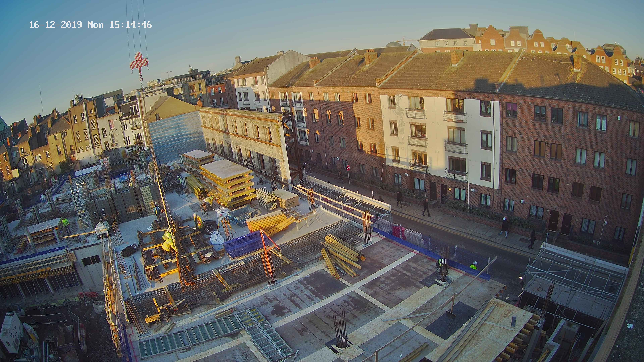644x362 pixels.
Task: Click the rebar column starter in the foreground
Action: pos(341,330)
